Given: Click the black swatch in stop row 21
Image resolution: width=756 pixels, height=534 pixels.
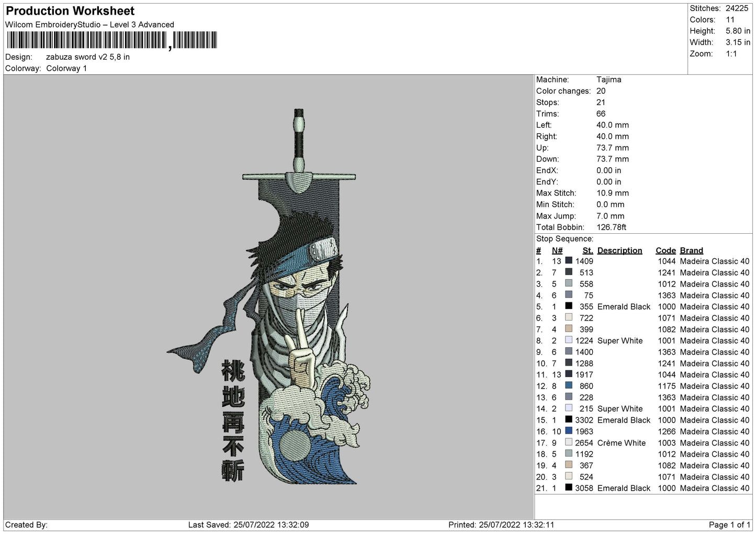Looking at the screenshot, I should [569, 488].
